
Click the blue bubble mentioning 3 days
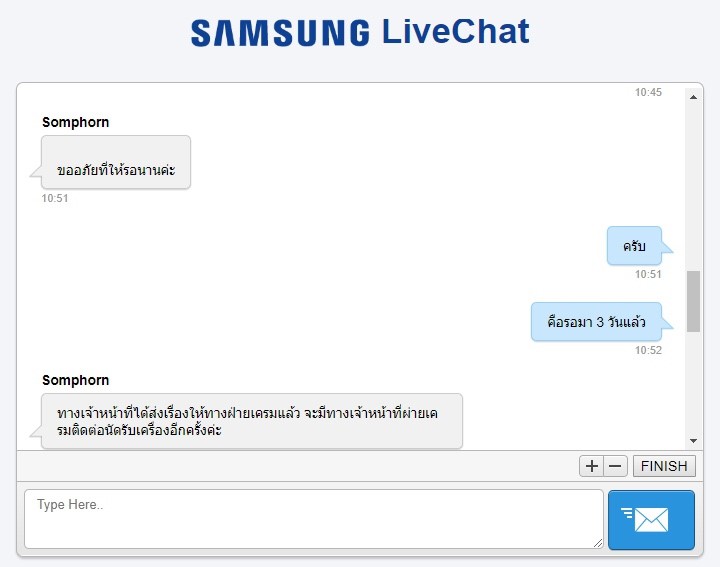point(596,322)
